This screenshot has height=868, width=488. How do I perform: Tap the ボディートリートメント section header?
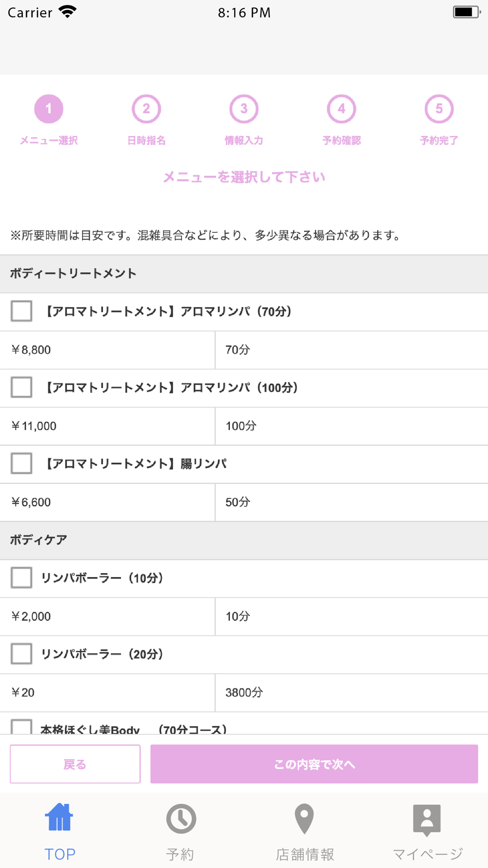pos(244,274)
